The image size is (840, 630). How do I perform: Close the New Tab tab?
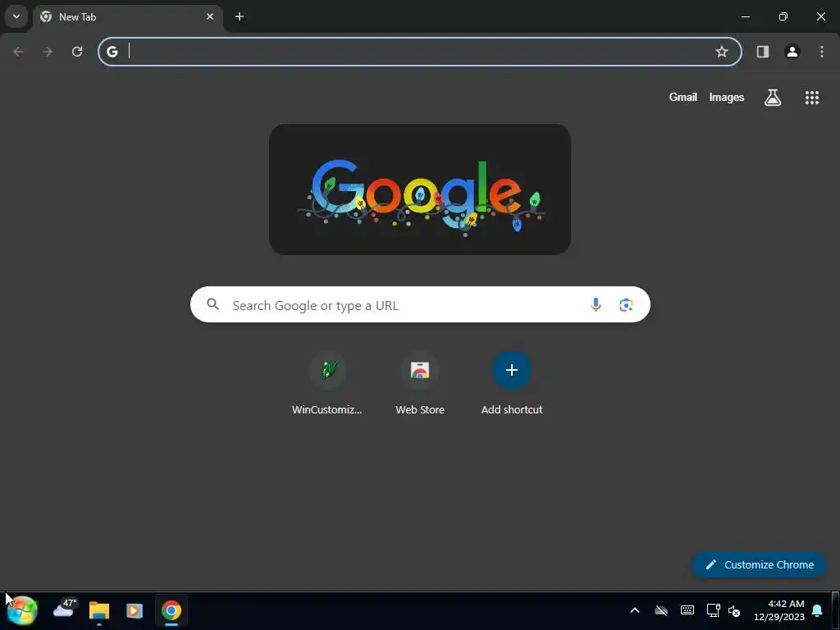(210, 16)
